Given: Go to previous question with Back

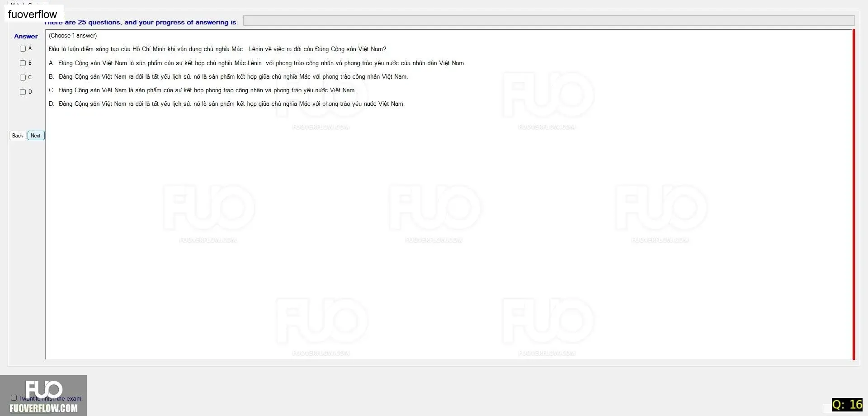Looking at the screenshot, I should point(18,136).
